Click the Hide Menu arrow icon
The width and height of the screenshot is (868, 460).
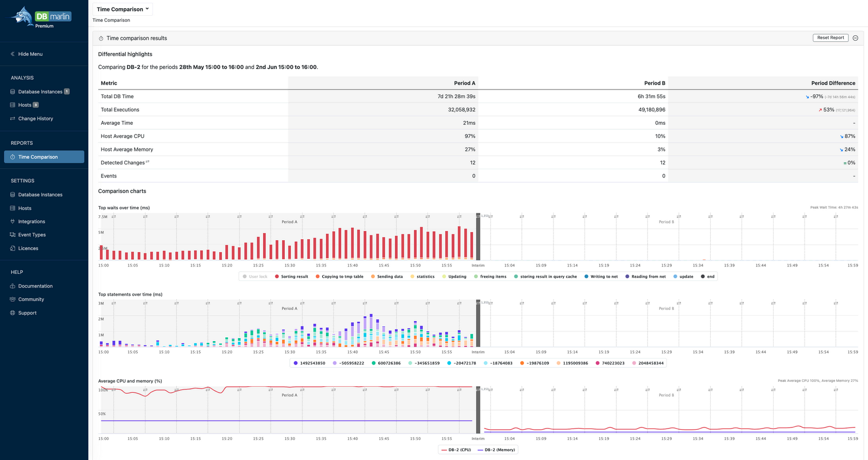tap(12, 54)
